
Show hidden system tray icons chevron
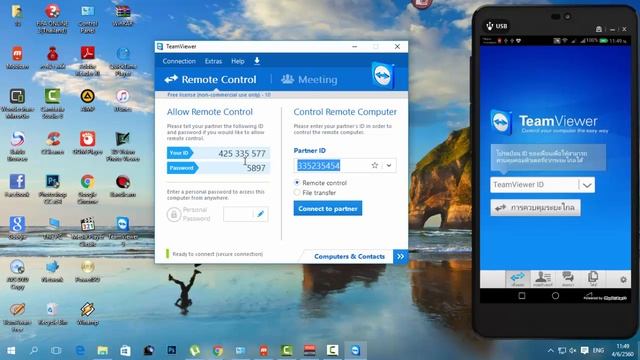[551, 350]
